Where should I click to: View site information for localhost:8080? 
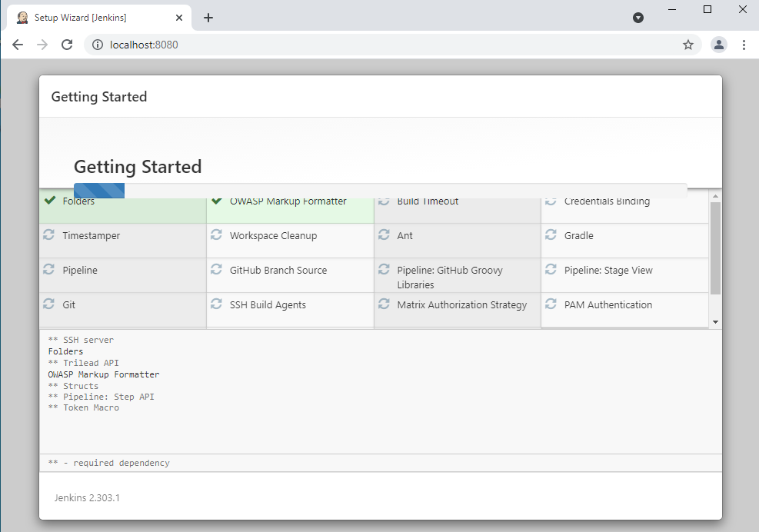point(98,45)
